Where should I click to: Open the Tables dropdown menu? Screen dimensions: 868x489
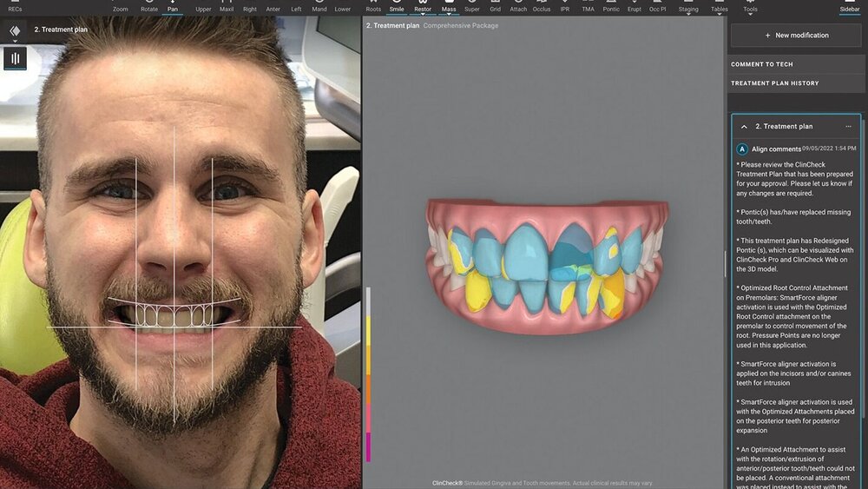click(720, 8)
